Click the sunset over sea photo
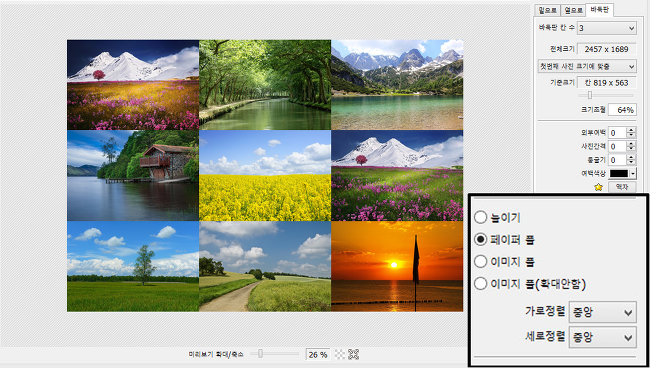 [x=397, y=266]
